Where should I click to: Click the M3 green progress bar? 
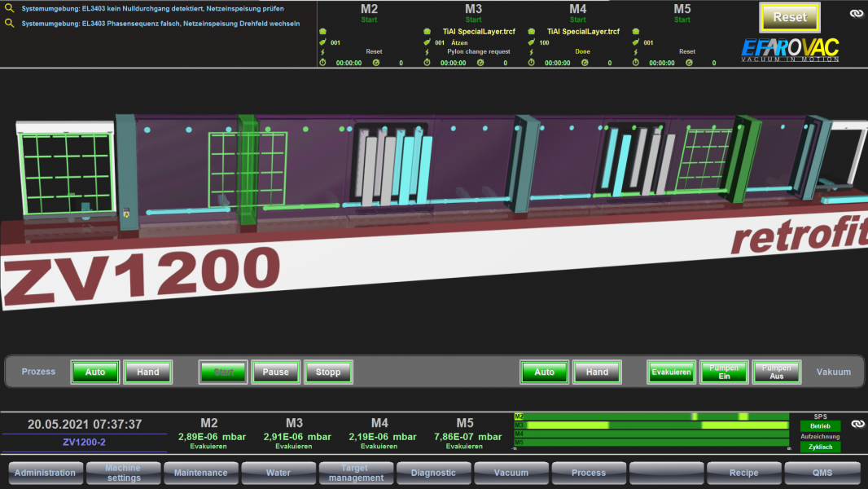(651, 425)
